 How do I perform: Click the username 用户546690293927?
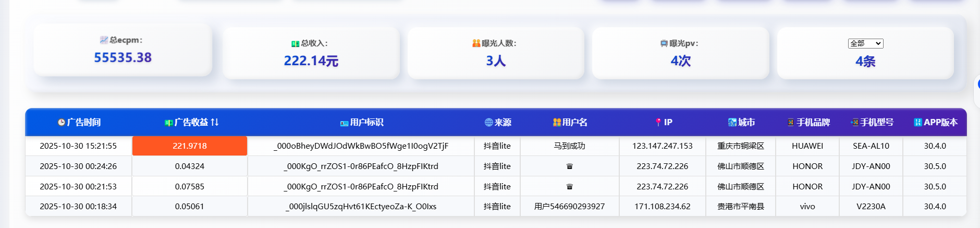[x=569, y=207]
